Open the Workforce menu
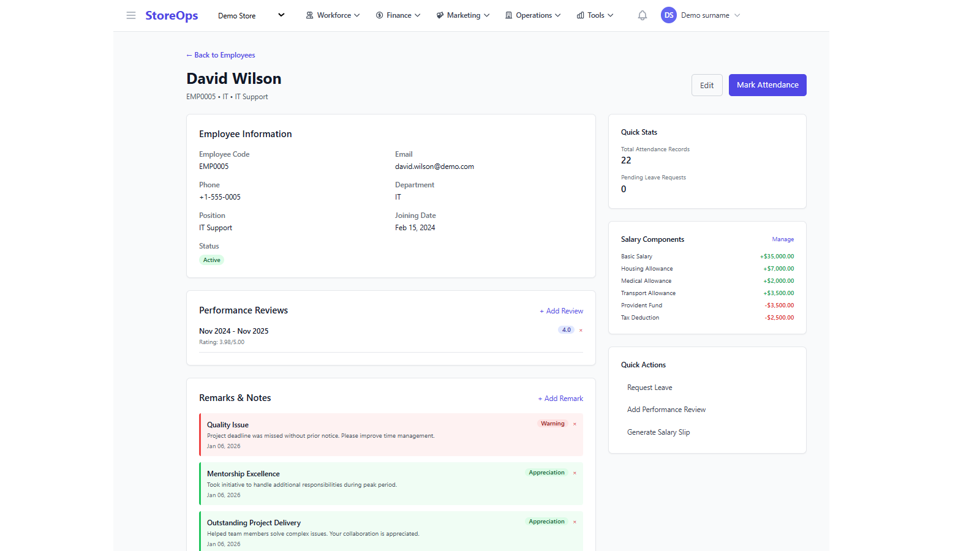The width and height of the screenshot is (980, 551). pos(333,15)
